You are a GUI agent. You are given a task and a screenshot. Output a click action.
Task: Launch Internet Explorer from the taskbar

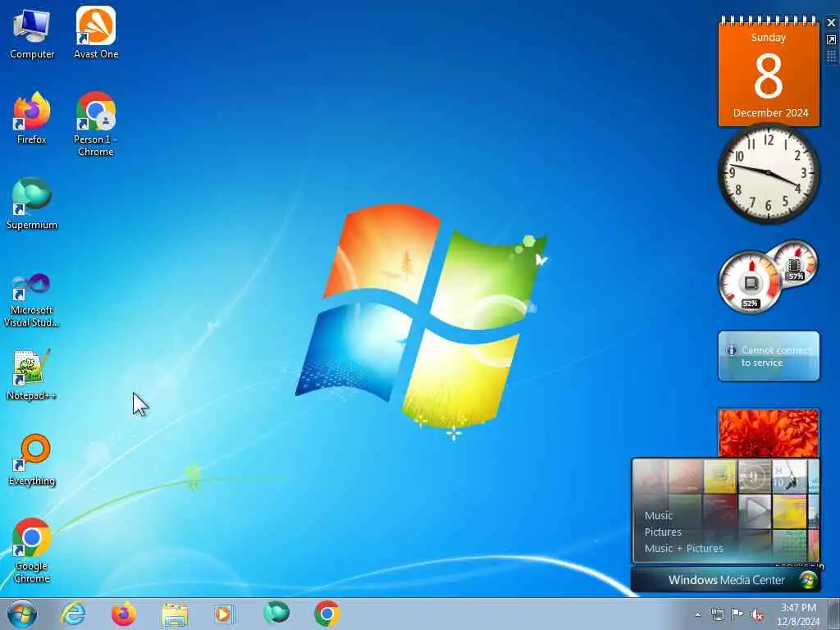click(73, 614)
